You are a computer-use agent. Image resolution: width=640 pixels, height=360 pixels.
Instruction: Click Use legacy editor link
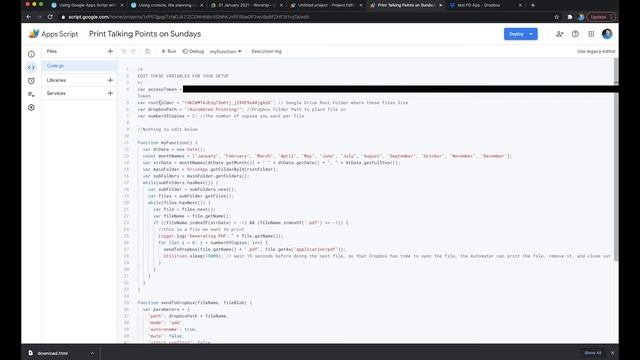pyautogui.click(x=596, y=51)
